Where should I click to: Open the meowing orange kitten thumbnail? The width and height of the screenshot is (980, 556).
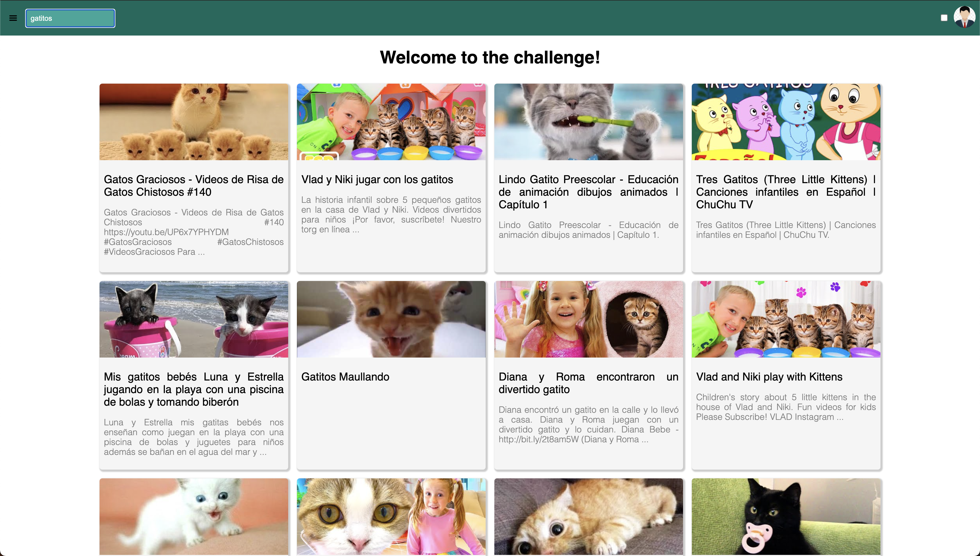[x=391, y=319]
